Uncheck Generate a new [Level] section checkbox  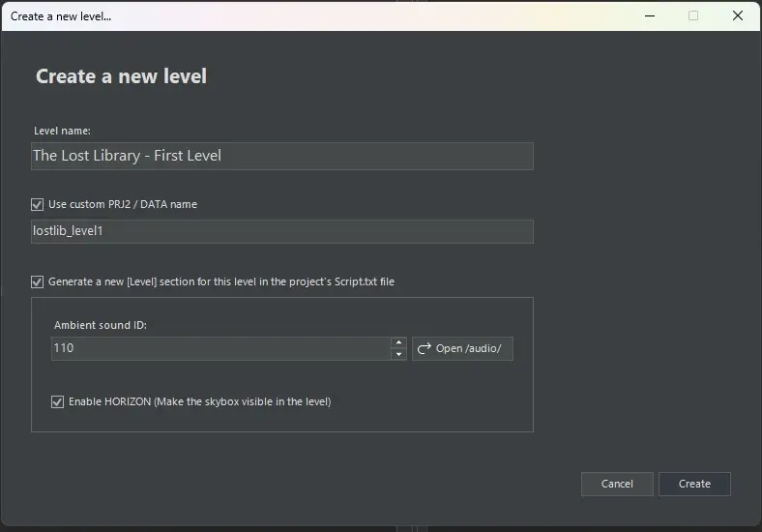(x=38, y=282)
